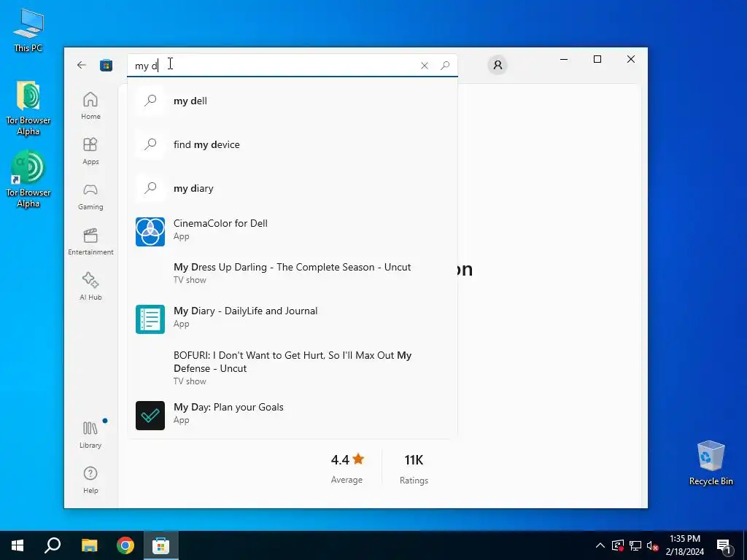Select the Recycle Bin desktop icon
This screenshot has height=560, width=747.
coord(711,463)
